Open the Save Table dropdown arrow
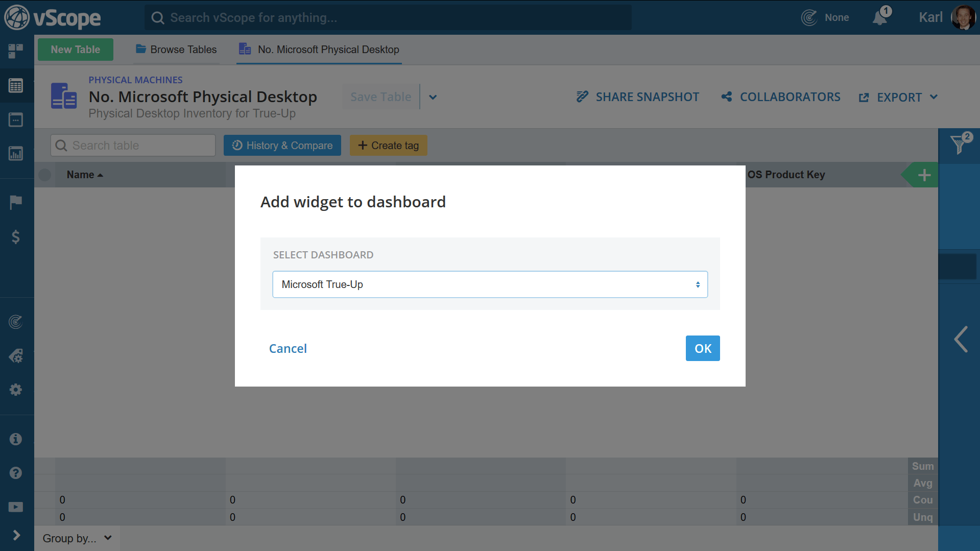Screen dimensions: 980x551 433,97
